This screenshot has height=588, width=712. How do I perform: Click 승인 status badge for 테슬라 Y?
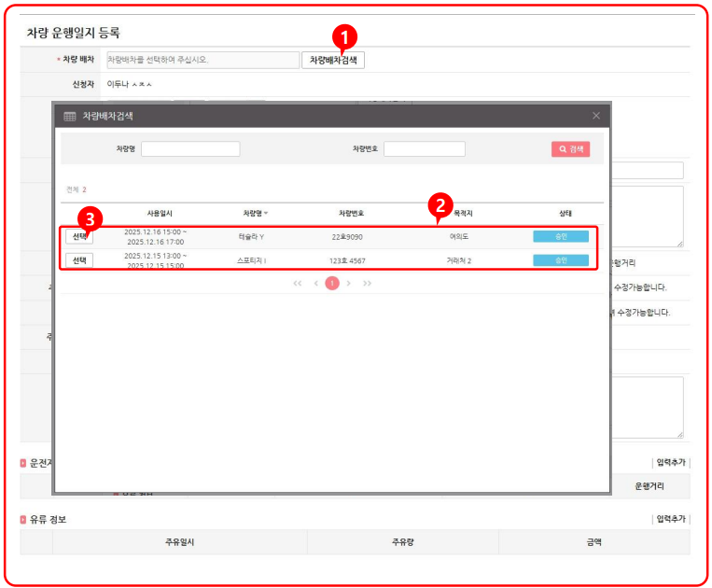[561, 236]
